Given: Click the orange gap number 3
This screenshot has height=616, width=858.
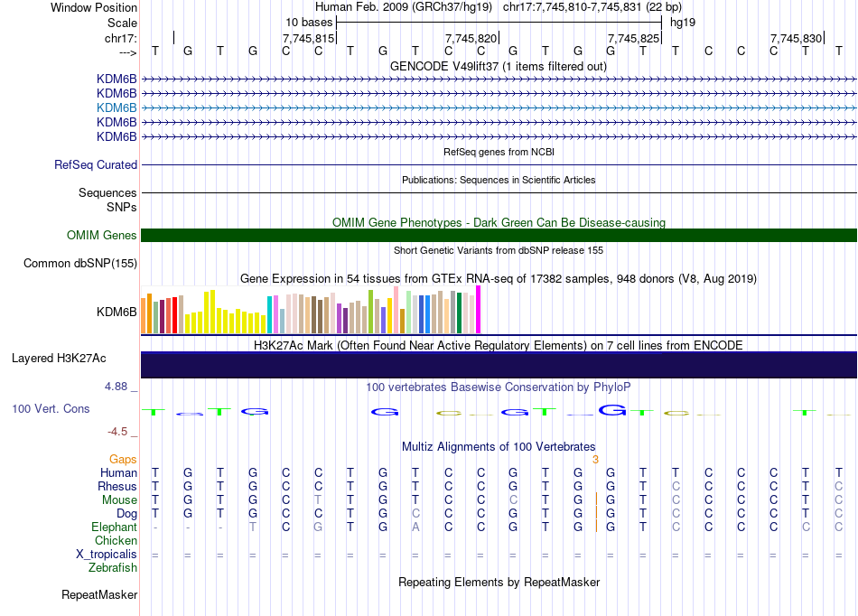Looking at the screenshot, I should 595,460.
